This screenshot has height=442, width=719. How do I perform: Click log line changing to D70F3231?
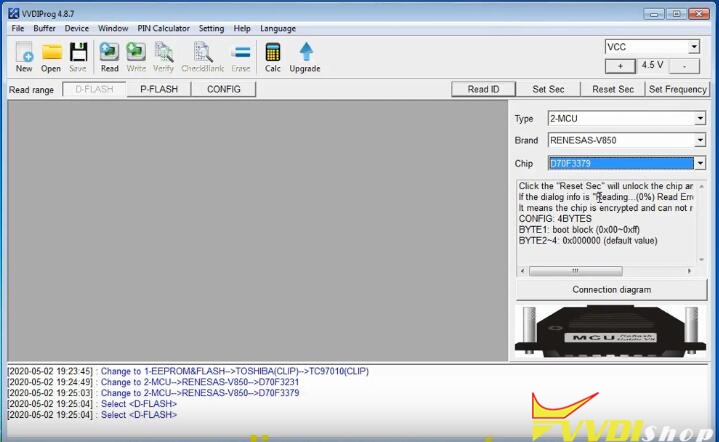pos(153,382)
